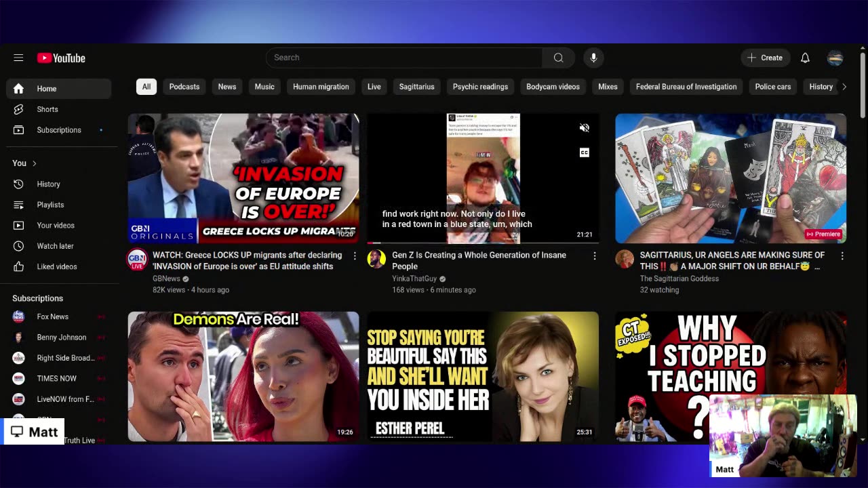This screenshot has height=488, width=868.
Task: Open the TIMES NOW channel subscription
Action: pos(58,379)
